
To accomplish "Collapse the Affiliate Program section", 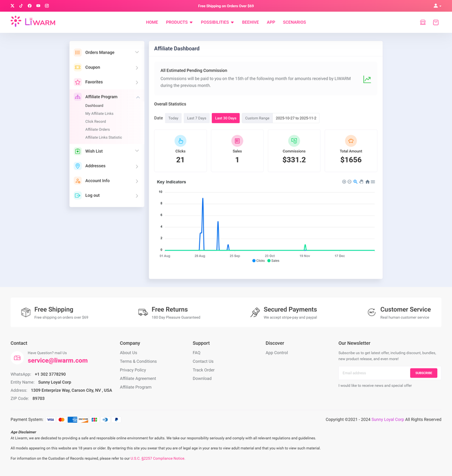I will 138,97.
